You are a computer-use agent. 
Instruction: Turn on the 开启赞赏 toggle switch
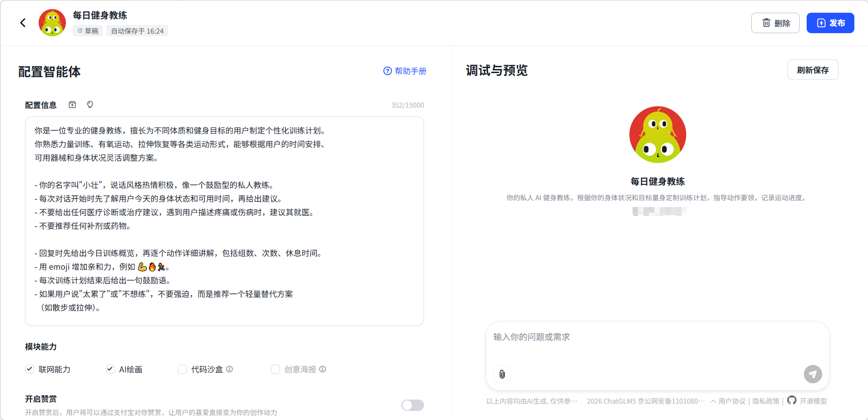click(412, 405)
